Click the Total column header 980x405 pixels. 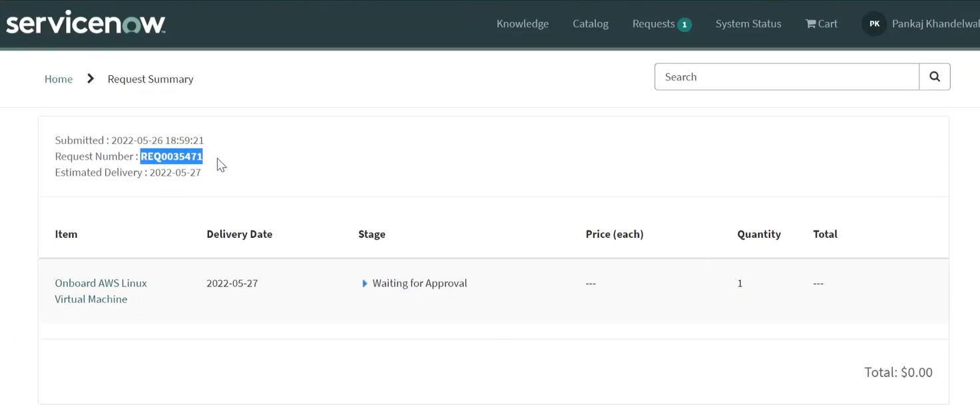(825, 234)
